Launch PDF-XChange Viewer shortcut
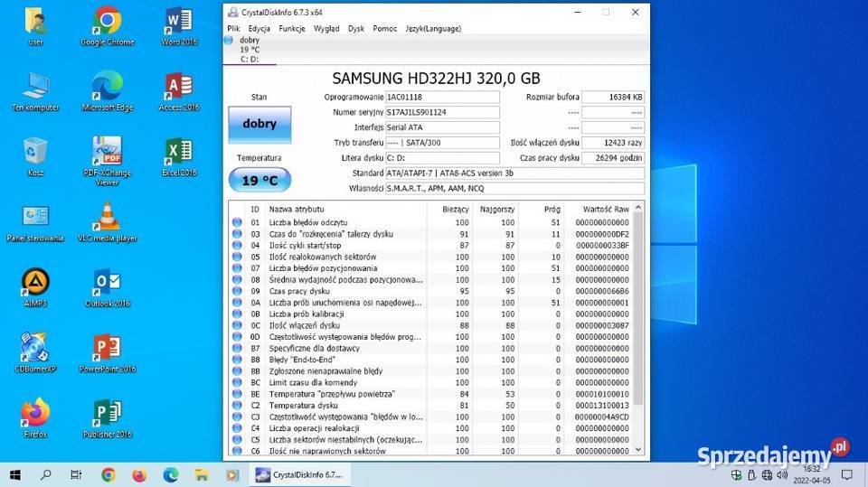 [108, 161]
